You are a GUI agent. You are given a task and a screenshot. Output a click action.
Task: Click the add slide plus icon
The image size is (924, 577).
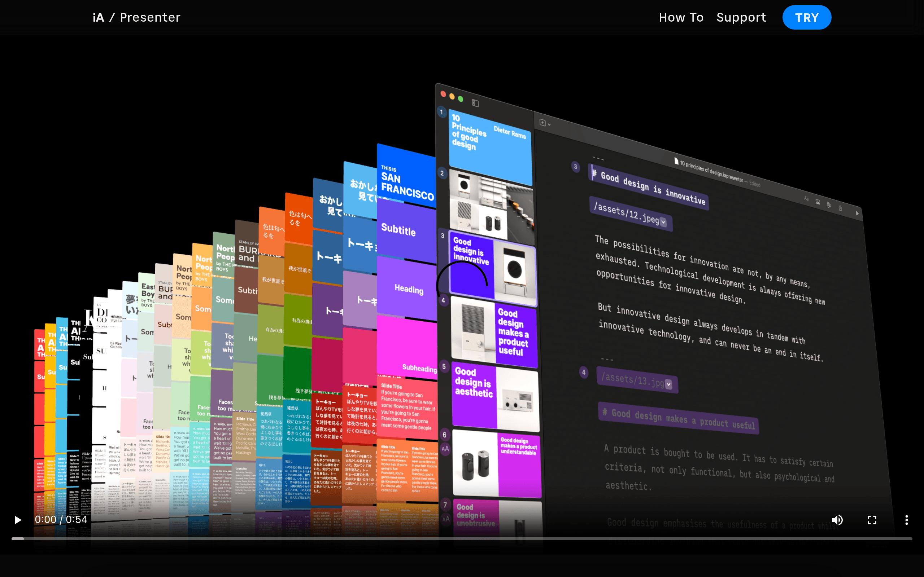click(x=542, y=122)
